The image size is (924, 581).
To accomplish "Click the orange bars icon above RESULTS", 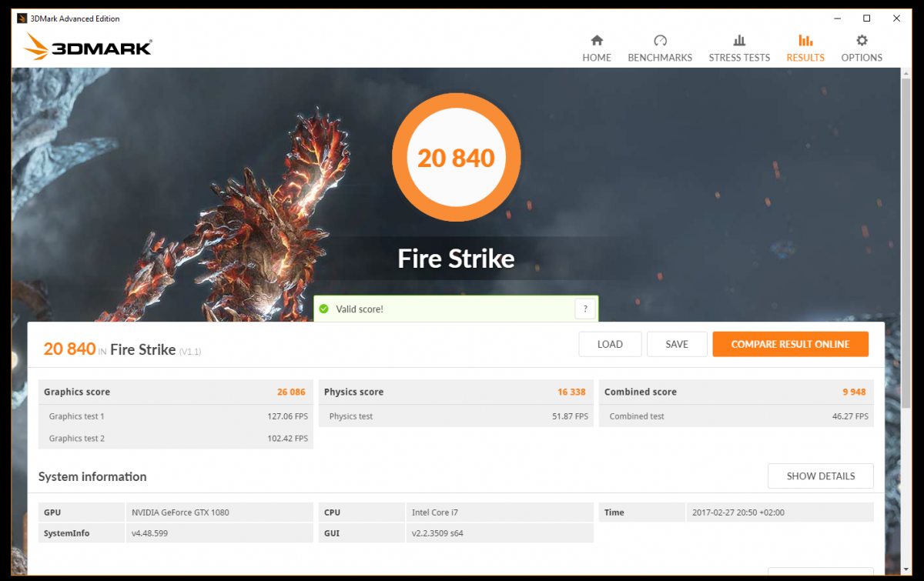I will (805, 40).
